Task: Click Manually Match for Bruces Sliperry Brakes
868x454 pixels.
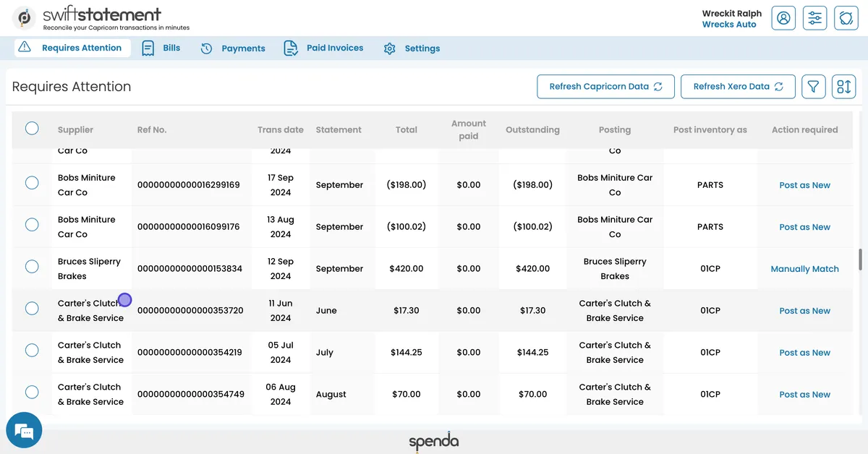Action: pyautogui.click(x=804, y=269)
